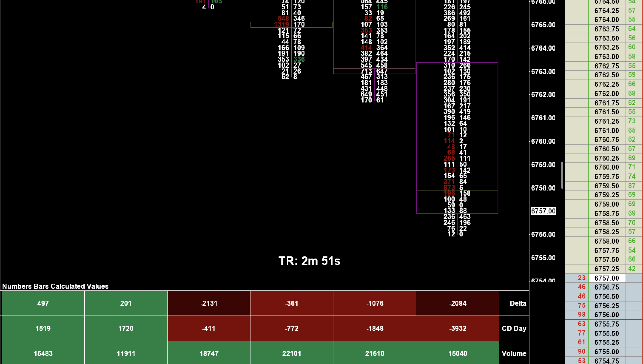Click the 1319 bid volume footprint cell
Screen dimensions: 643x364
tap(281, 24)
